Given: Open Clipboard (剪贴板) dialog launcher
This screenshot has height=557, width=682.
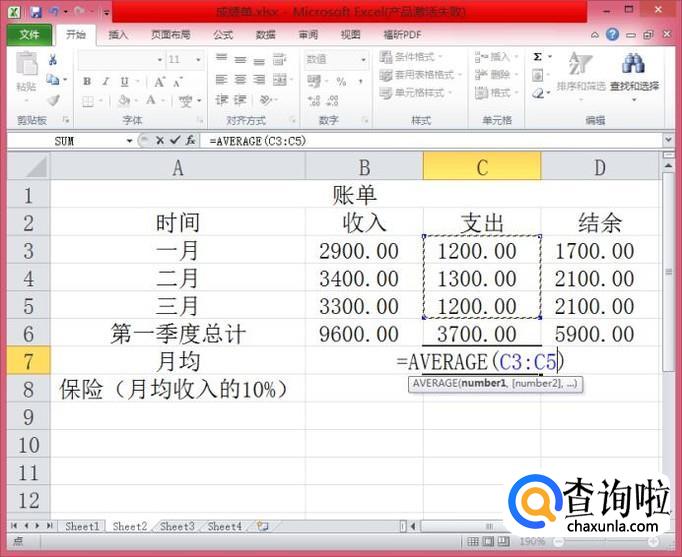Looking at the screenshot, I should [x=66, y=119].
